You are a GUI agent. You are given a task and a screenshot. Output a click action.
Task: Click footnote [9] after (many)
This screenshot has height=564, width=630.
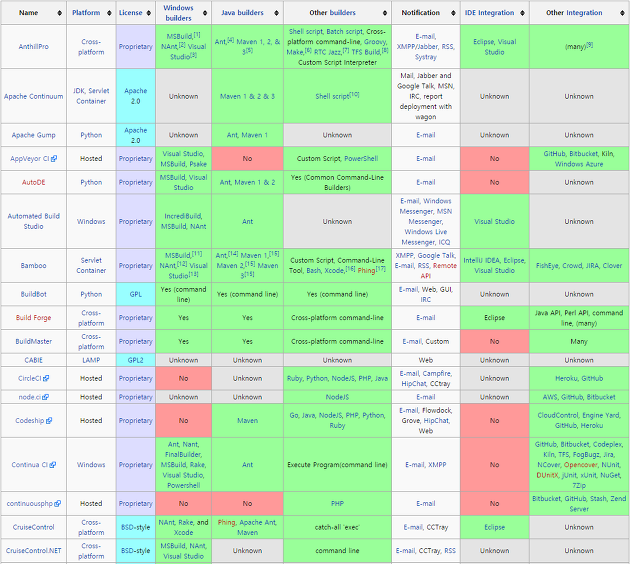click(589, 45)
